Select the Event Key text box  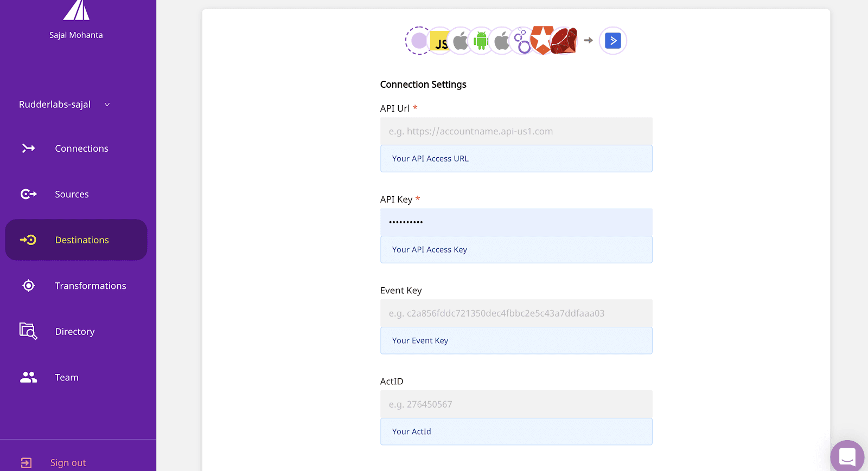516,313
